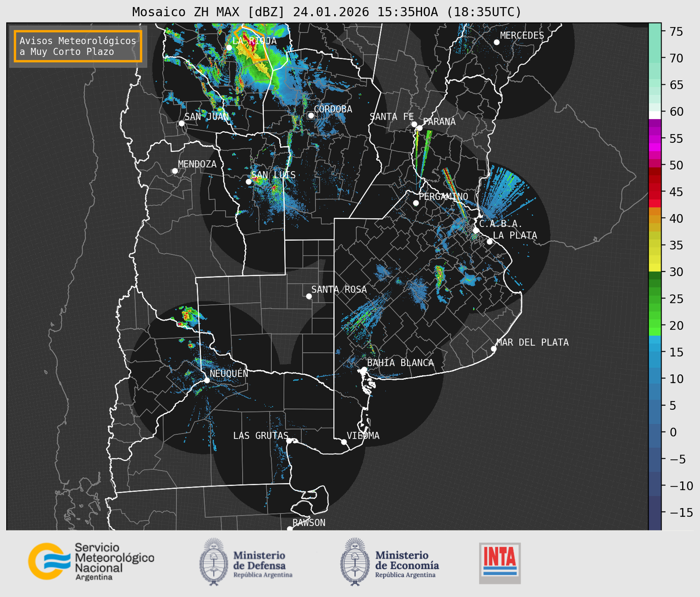The width and height of the screenshot is (700, 597).
Task: Click the SAN JUAN city marker dot
Action: pos(181,123)
